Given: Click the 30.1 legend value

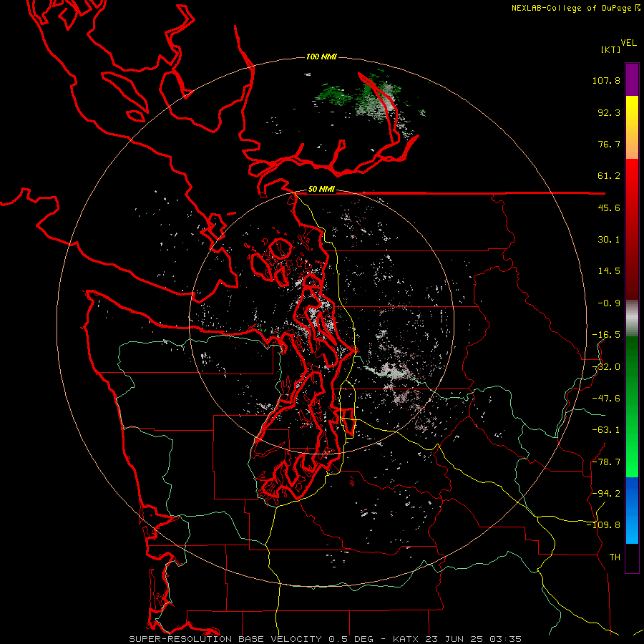Looking at the screenshot, I should [x=609, y=240].
